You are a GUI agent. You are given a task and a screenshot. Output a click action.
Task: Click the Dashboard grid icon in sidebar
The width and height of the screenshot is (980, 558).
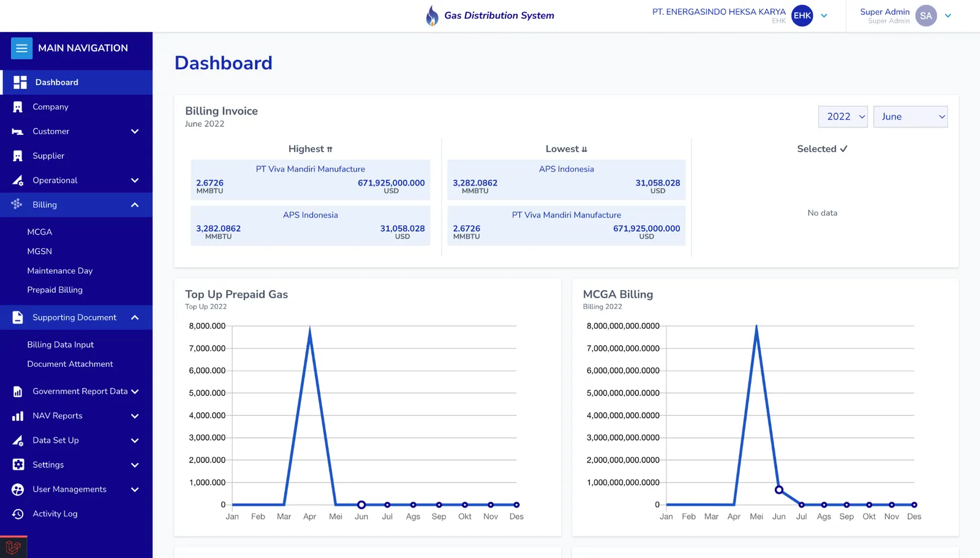coord(20,82)
